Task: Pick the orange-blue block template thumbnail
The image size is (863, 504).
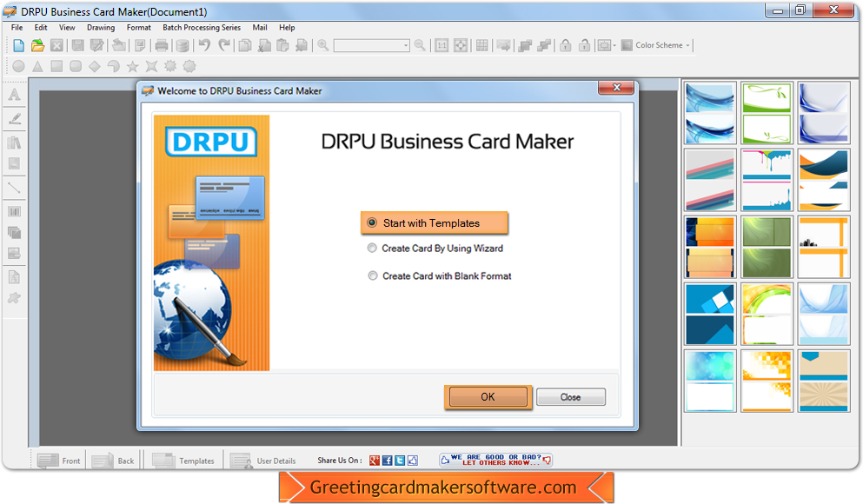Action: 710,247
